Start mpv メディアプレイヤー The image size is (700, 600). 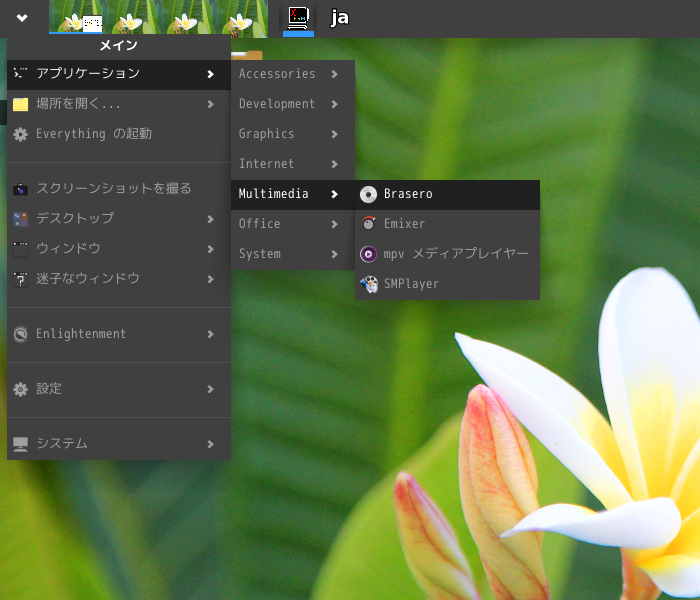(x=447, y=254)
